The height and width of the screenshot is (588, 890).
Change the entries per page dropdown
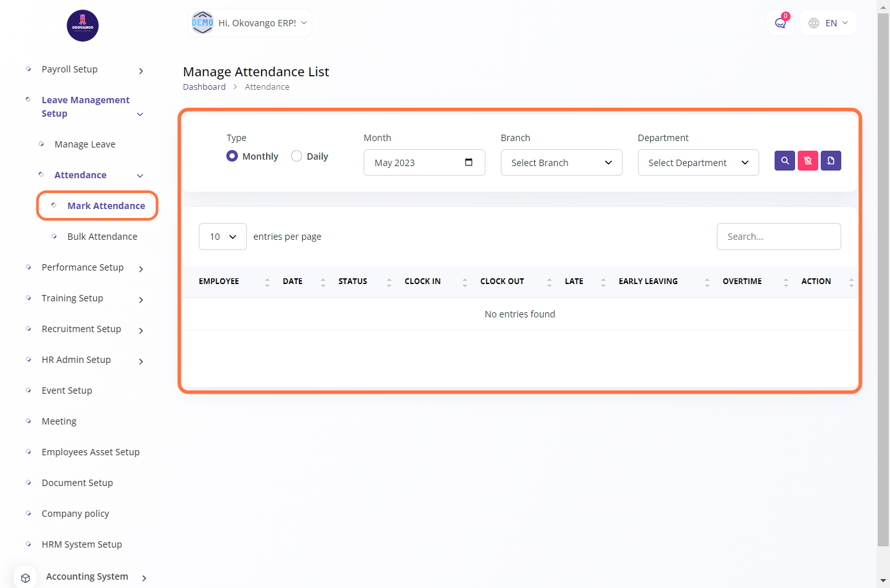222,237
